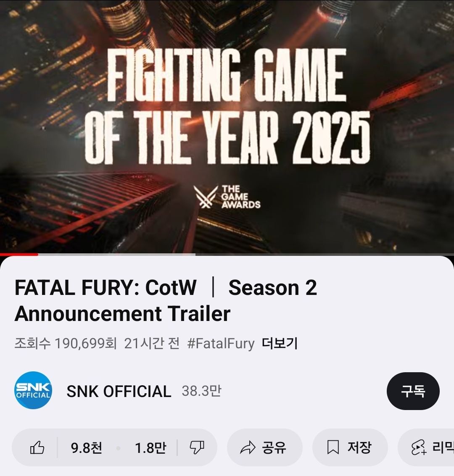Expand the description with 더보기
Viewport: 454px width, 476px height.
280,343
